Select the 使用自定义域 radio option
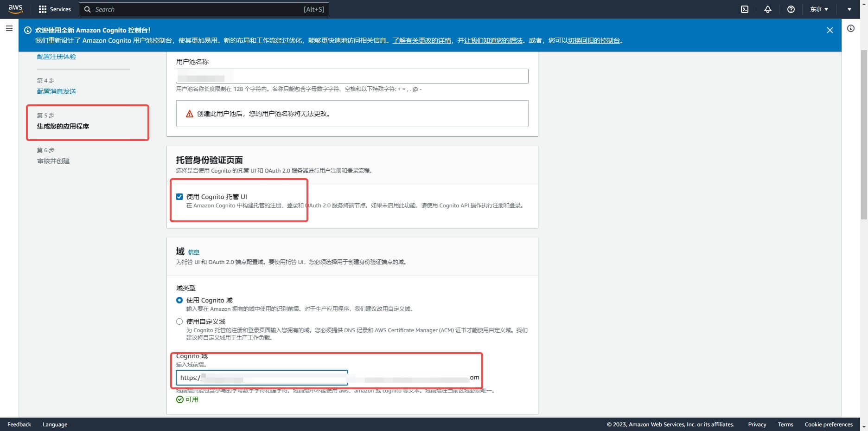Image resolution: width=868 pixels, height=431 pixels. [x=179, y=322]
